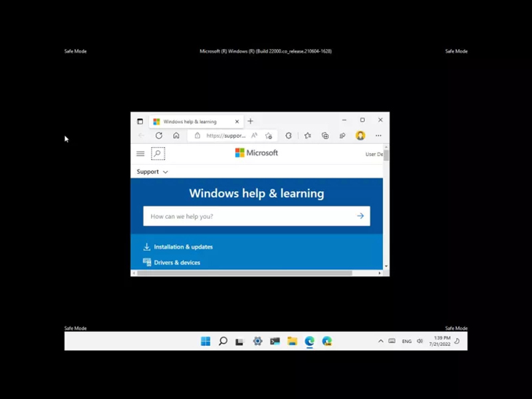This screenshot has height=399, width=532.
Task: Open the clock showing 1:39 PM
Action: pyautogui.click(x=440, y=341)
